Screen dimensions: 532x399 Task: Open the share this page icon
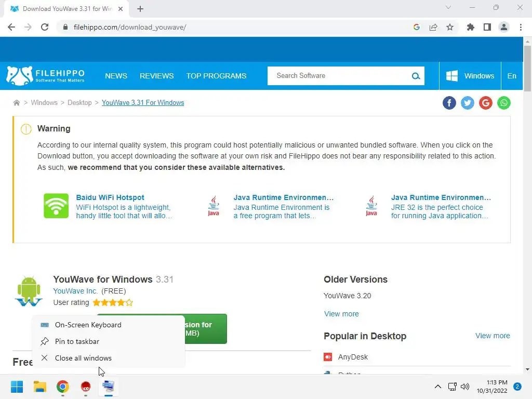click(x=433, y=27)
